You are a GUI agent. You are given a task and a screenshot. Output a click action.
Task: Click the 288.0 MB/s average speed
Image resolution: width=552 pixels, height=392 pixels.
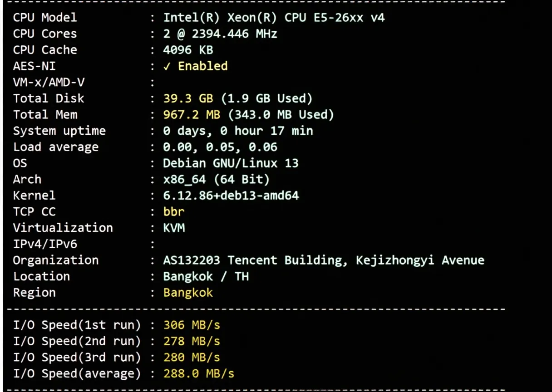[199, 374]
